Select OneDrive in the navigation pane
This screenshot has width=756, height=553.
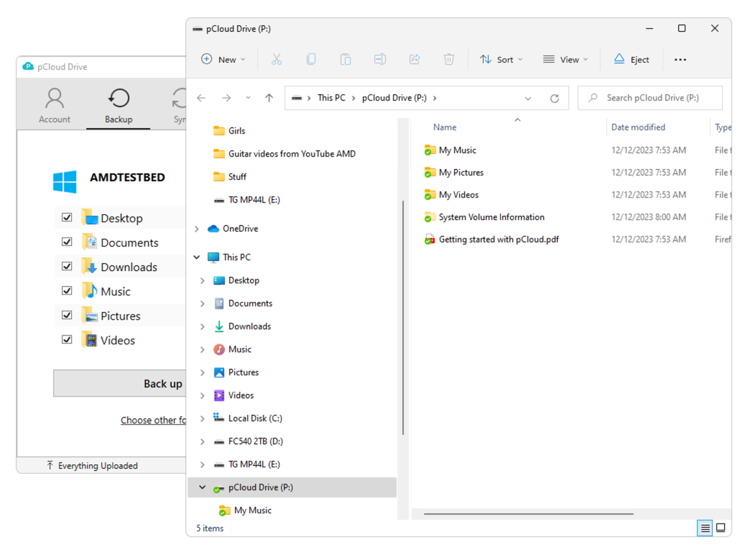click(240, 229)
